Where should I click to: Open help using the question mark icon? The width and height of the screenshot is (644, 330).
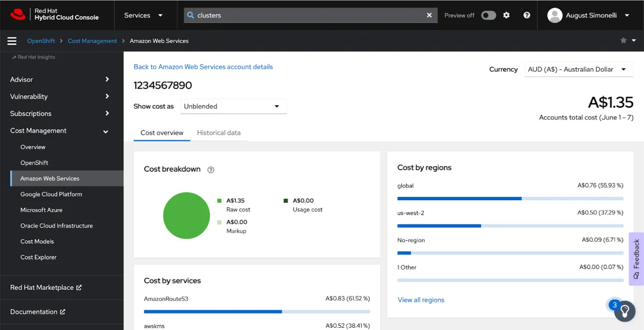point(526,15)
